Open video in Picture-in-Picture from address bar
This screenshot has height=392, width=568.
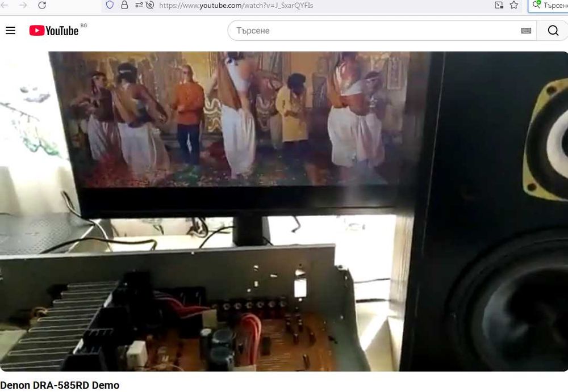[499, 5]
